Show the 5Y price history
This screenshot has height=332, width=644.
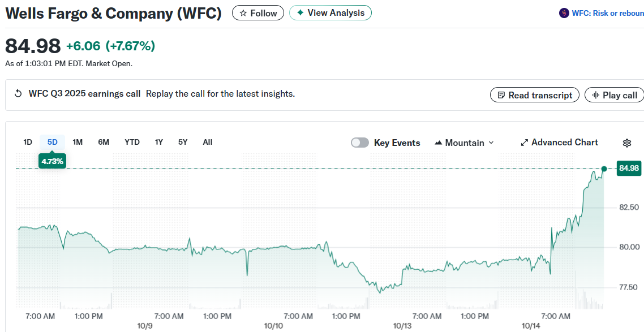183,142
